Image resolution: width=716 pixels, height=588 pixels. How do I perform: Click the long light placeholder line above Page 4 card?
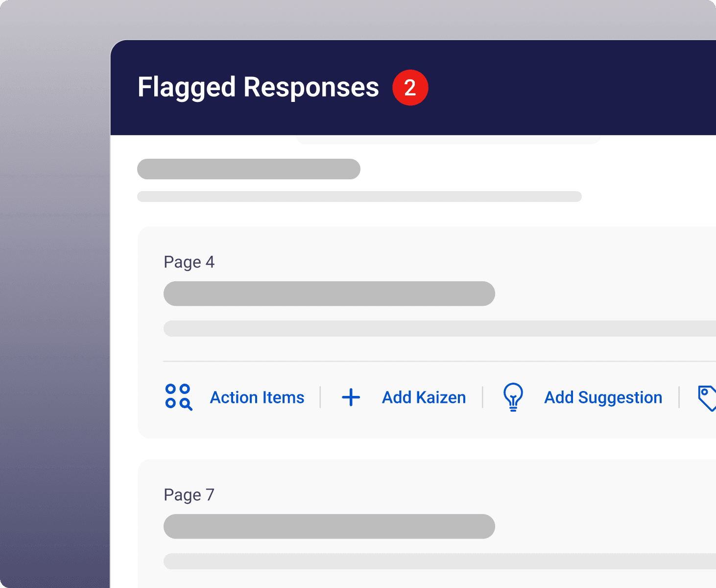(359, 196)
